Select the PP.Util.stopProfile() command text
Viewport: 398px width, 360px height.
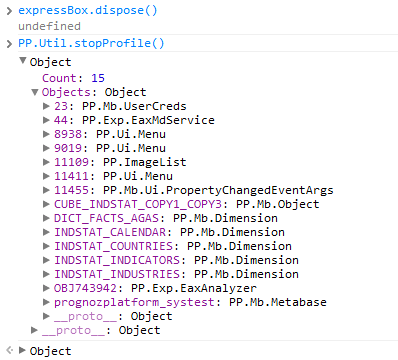(x=91, y=43)
